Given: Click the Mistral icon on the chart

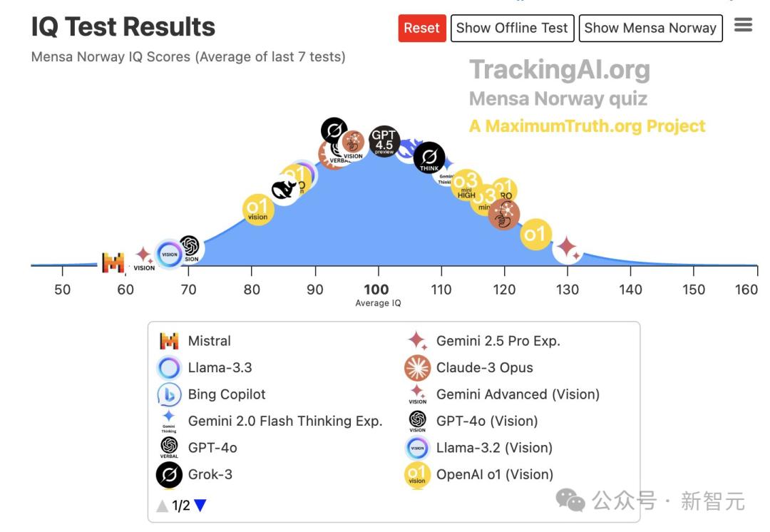Looking at the screenshot, I should [x=113, y=262].
